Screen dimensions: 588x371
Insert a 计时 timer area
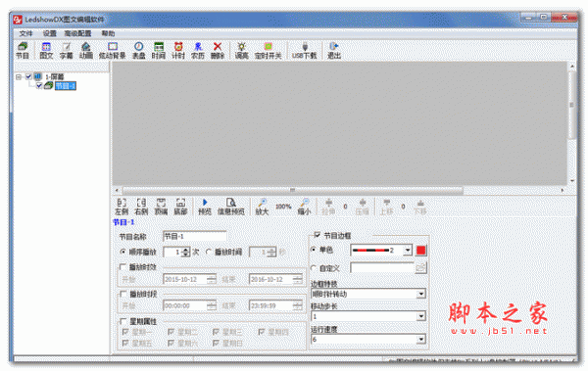point(178,51)
